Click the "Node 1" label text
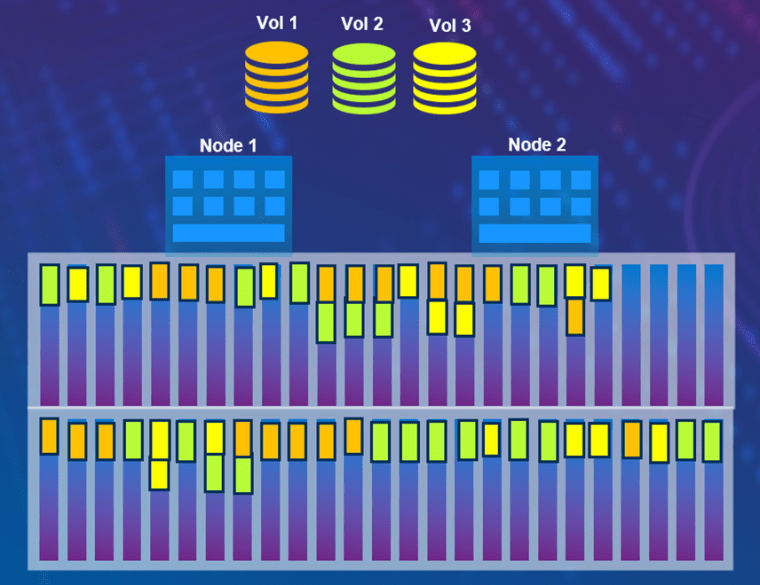 point(228,145)
